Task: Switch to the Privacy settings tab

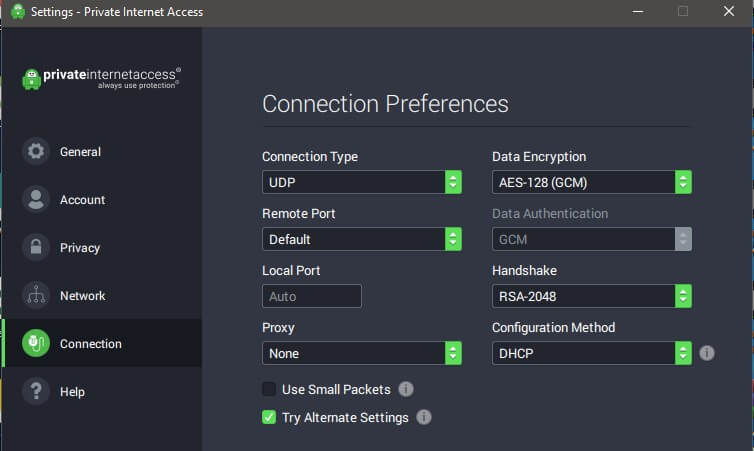Action: [x=101, y=247]
